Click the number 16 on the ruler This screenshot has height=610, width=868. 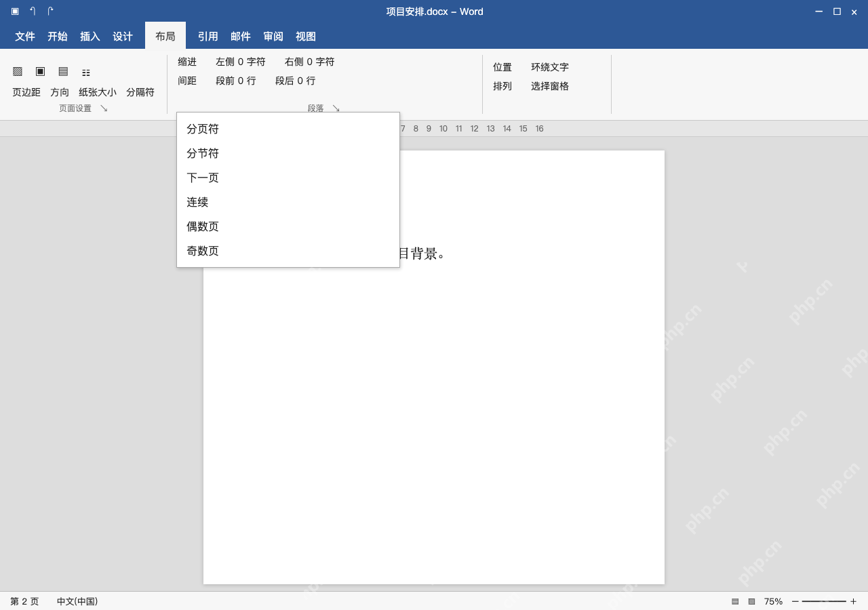click(x=540, y=129)
